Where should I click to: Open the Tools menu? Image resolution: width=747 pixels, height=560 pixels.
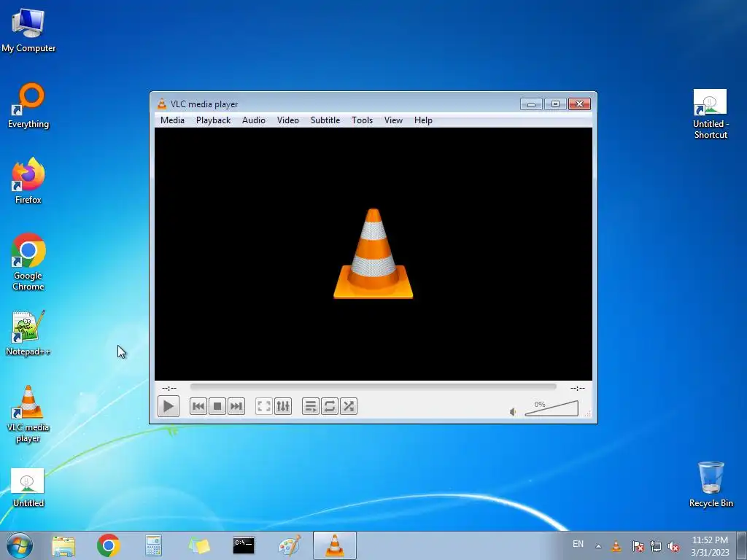click(x=362, y=120)
